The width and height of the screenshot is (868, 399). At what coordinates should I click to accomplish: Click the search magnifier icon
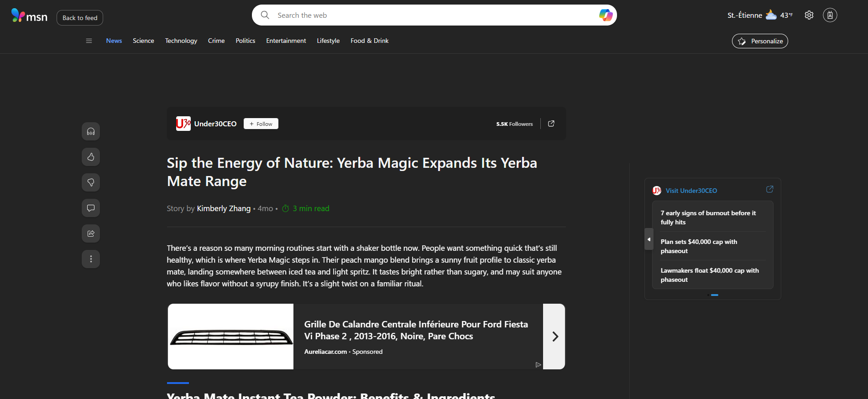point(265,15)
